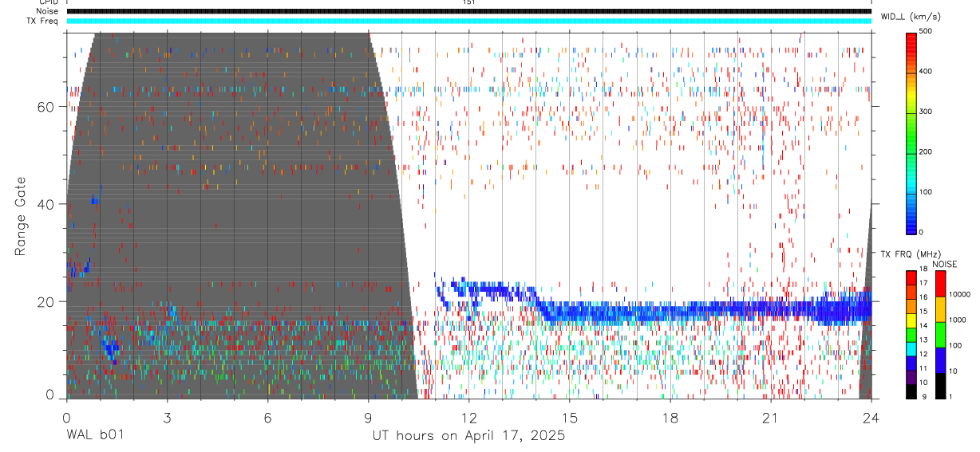The height and width of the screenshot is (452, 980).
Task: Click the 15 tick on UT hours axis
Action: pos(570,418)
